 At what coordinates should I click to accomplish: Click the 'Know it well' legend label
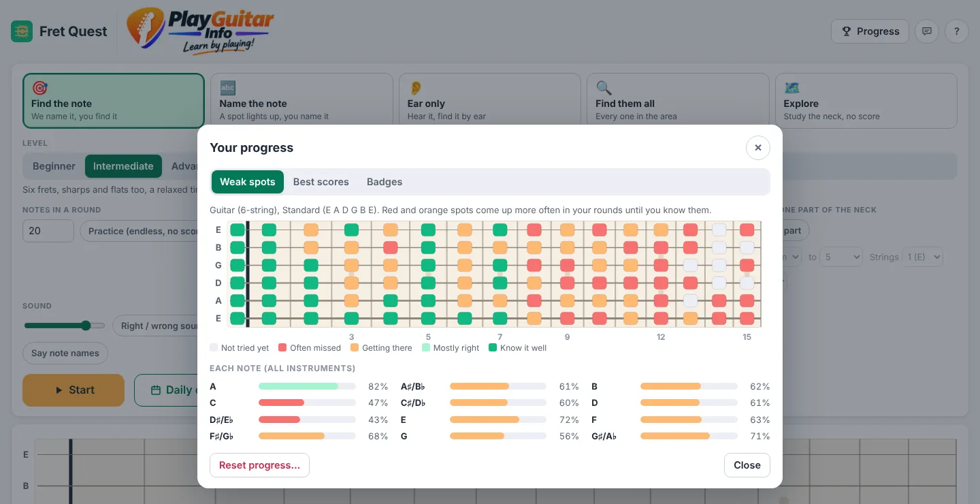pyautogui.click(x=523, y=347)
